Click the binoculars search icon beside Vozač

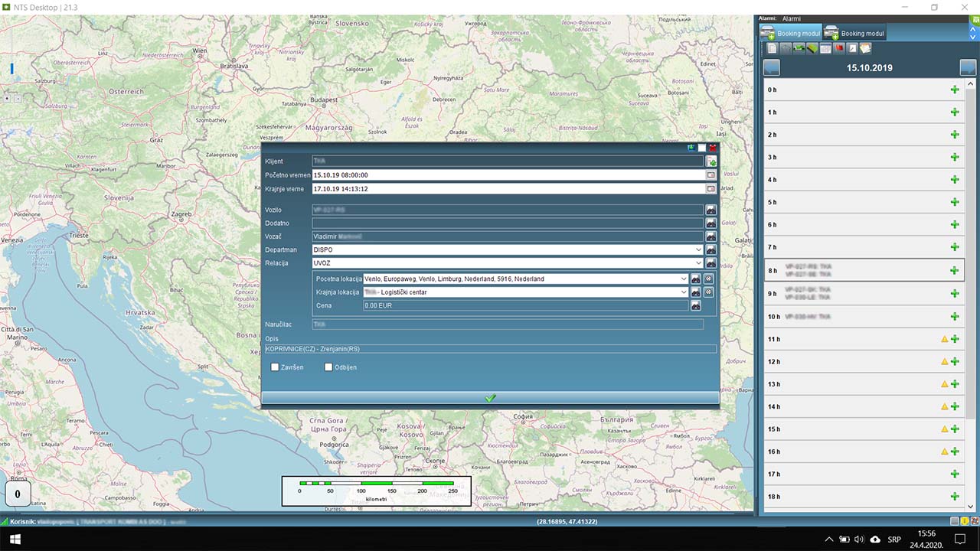point(710,236)
